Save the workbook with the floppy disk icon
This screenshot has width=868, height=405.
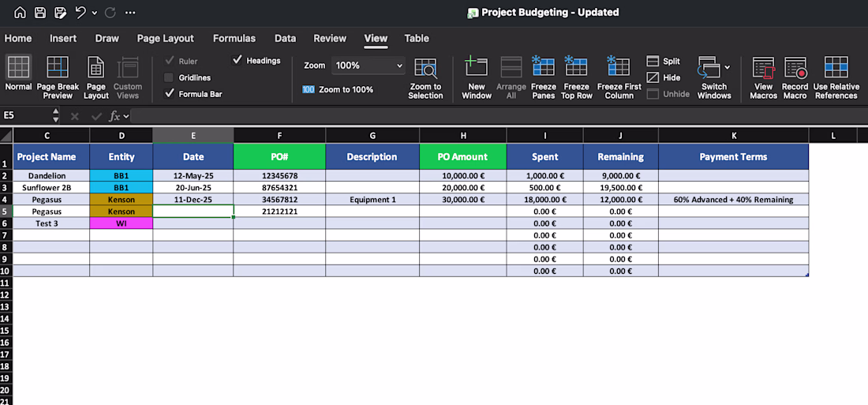(40, 12)
